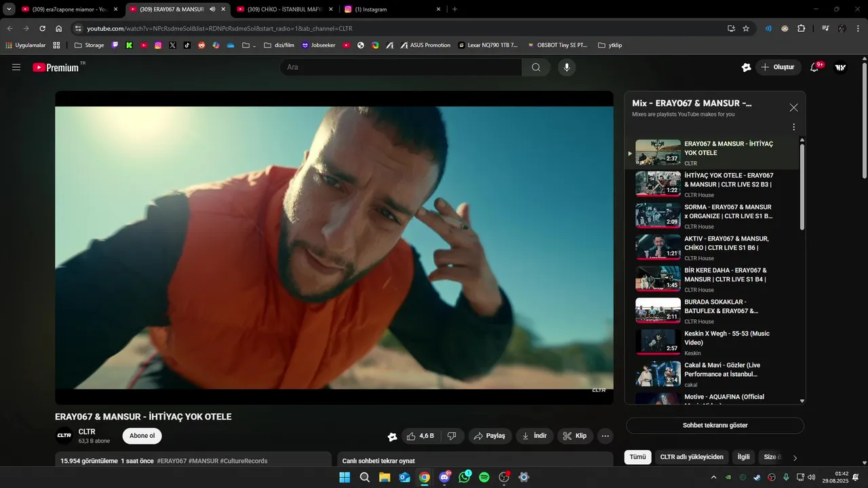The image size is (868, 488).
Task: Open YouTube notifications bell
Action: [814, 67]
